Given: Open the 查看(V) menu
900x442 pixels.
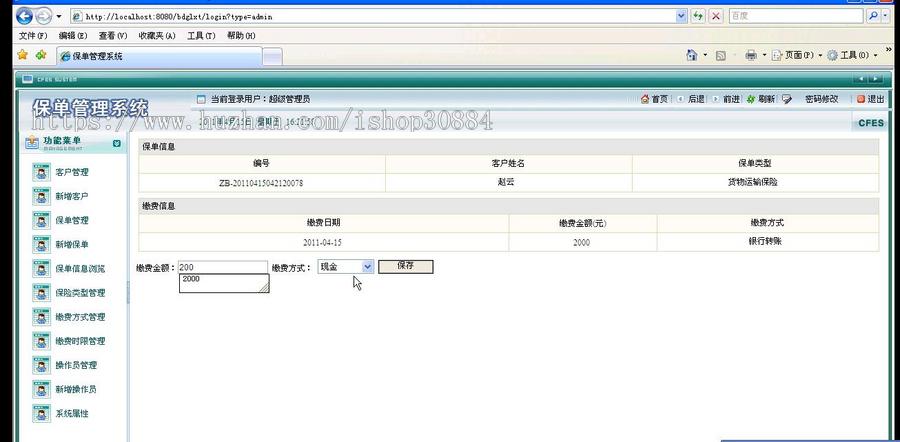Looking at the screenshot, I should pyautogui.click(x=112, y=36).
